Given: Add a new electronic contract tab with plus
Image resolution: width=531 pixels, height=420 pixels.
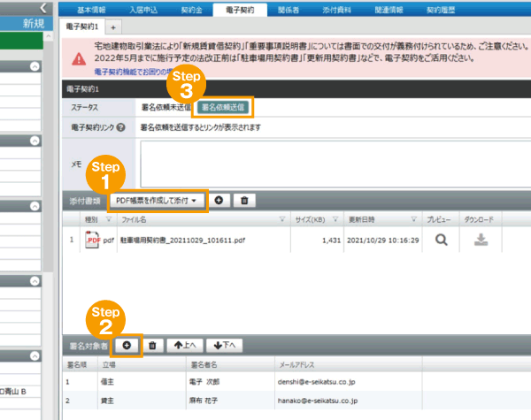Looking at the screenshot, I should click(113, 27).
